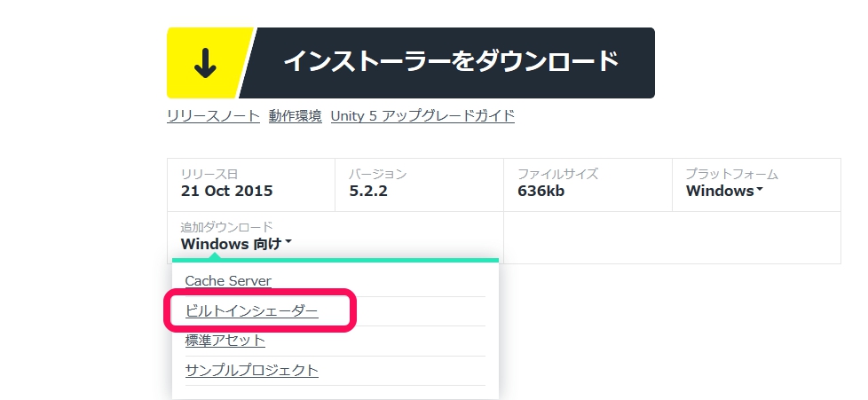Collapse the Windows 向け additional downloads dropdown
Viewport: 868px width, 400px height.
click(x=236, y=243)
